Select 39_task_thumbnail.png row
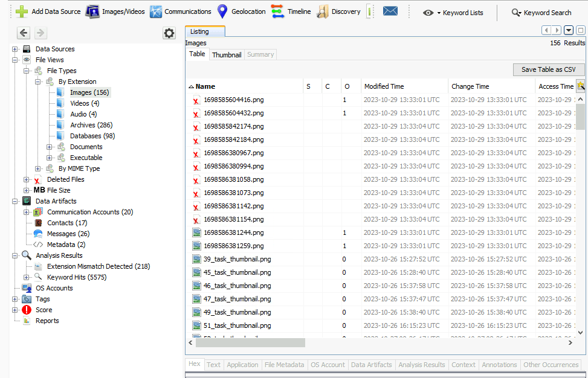Screen dimensions: 588x378 [x=381, y=259]
